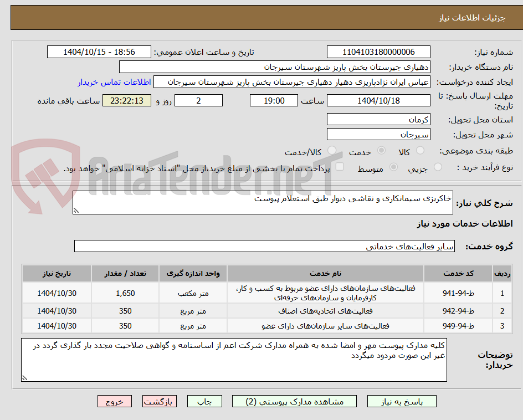
Task: Select the متوسط purchase type radio
Action: [393, 167]
